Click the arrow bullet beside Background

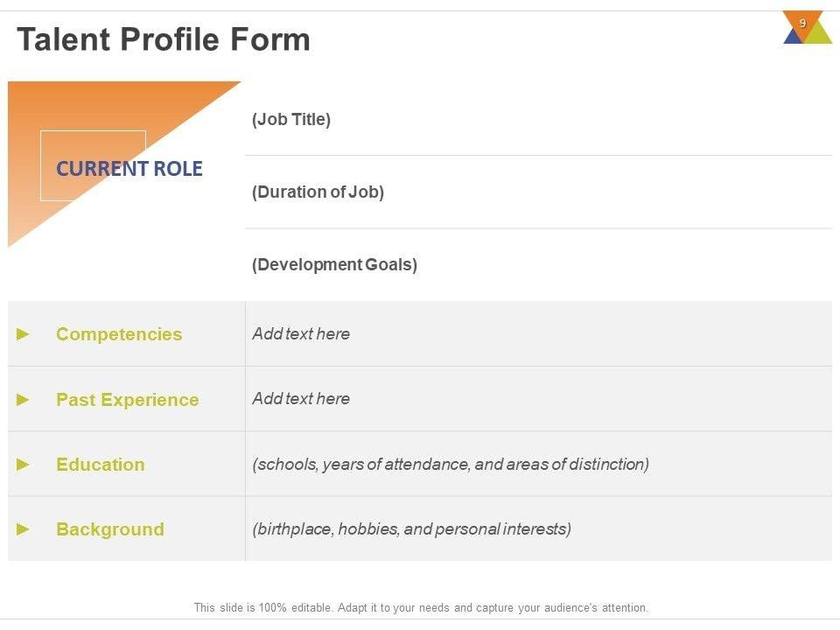[24, 529]
